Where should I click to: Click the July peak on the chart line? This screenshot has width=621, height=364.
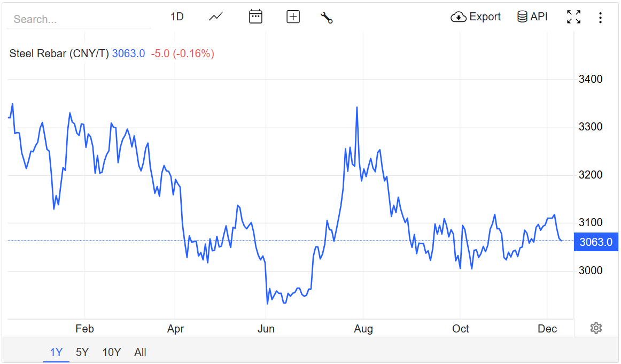[x=357, y=107]
